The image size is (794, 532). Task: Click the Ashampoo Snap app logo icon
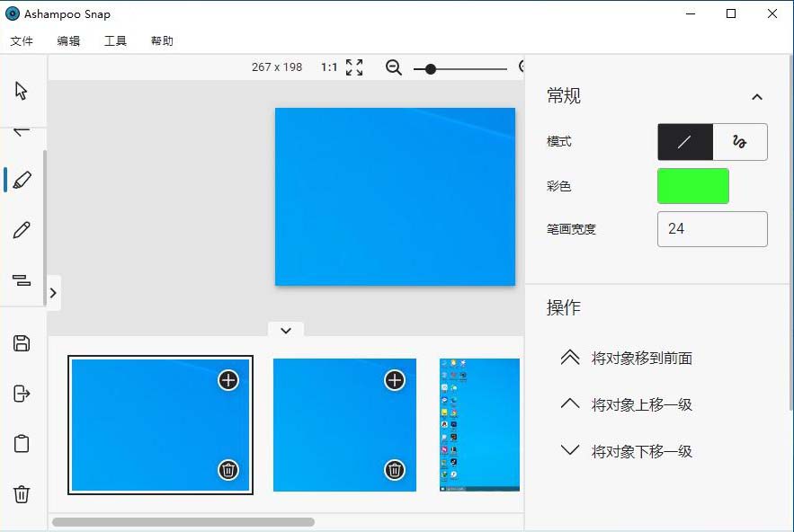13,13
